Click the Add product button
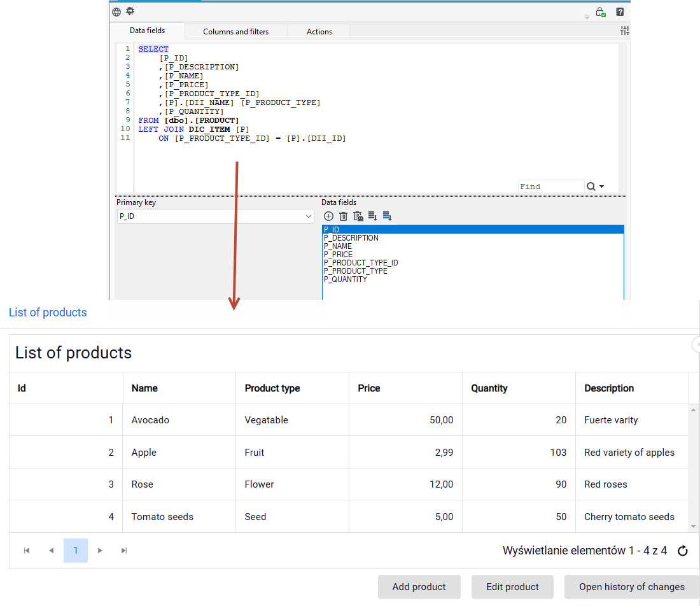This screenshot has width=700, height=606. 419,587
